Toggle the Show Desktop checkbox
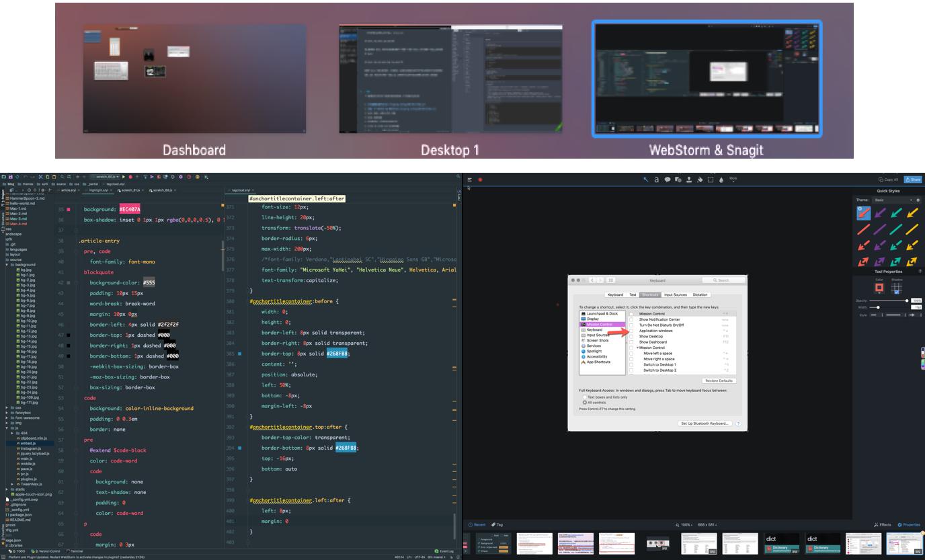This screenshot has height=560, width=925. point(631,336)
